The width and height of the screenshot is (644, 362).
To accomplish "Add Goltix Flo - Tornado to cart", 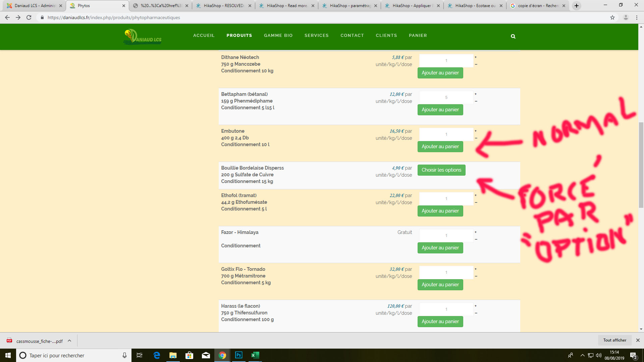I will pyautogui.click(x=440, y=285).
